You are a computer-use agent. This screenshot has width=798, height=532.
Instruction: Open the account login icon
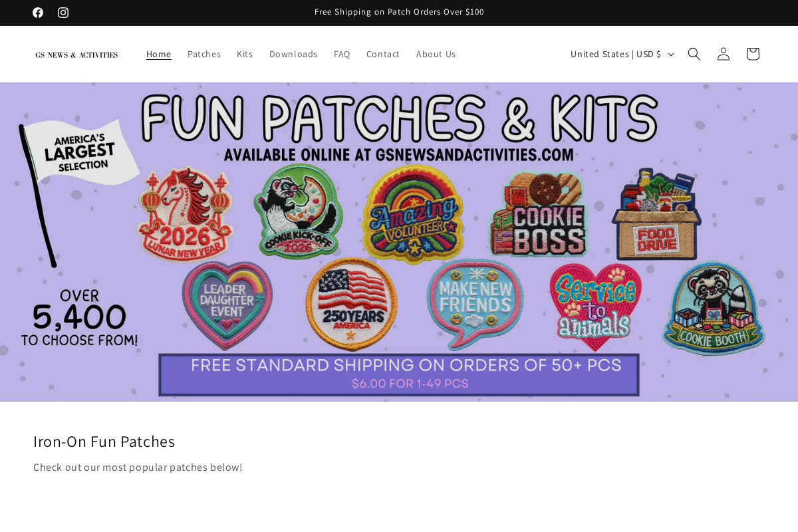coord(723,54)
